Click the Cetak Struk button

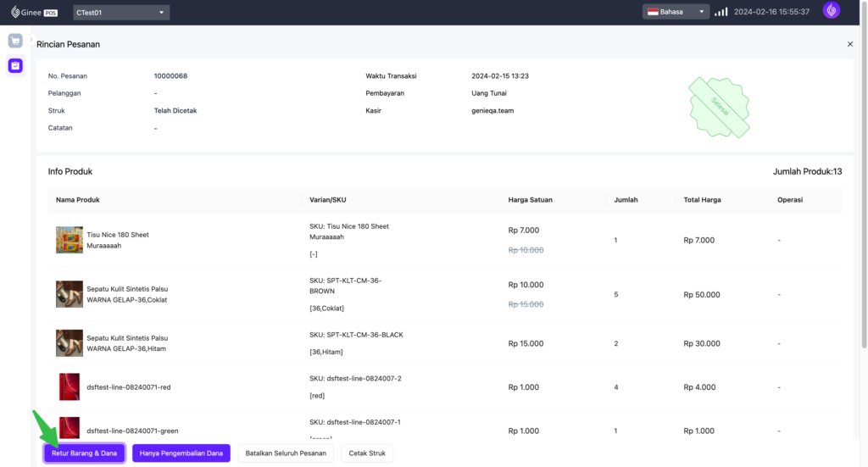(367, 453)
